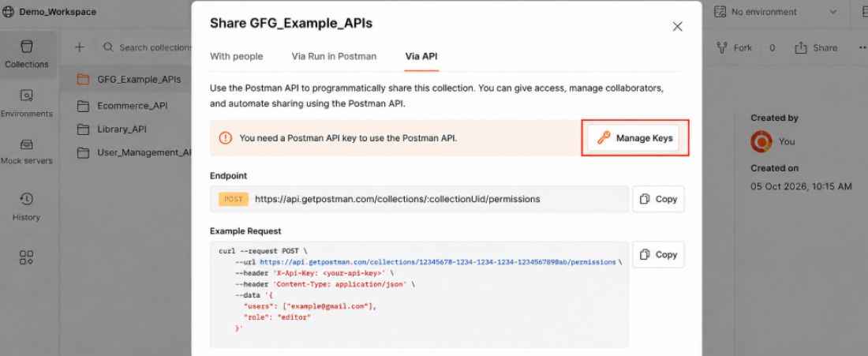Open the configure sidebar grid icon
This screenshot has width=868, height=356.
tap(27, 257)
